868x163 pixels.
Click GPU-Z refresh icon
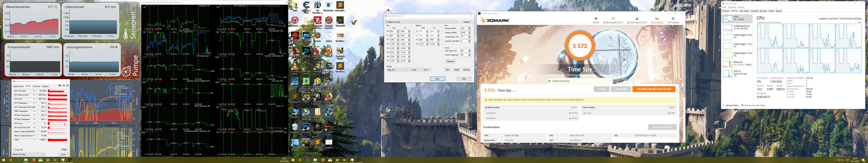tap(64, 86)
